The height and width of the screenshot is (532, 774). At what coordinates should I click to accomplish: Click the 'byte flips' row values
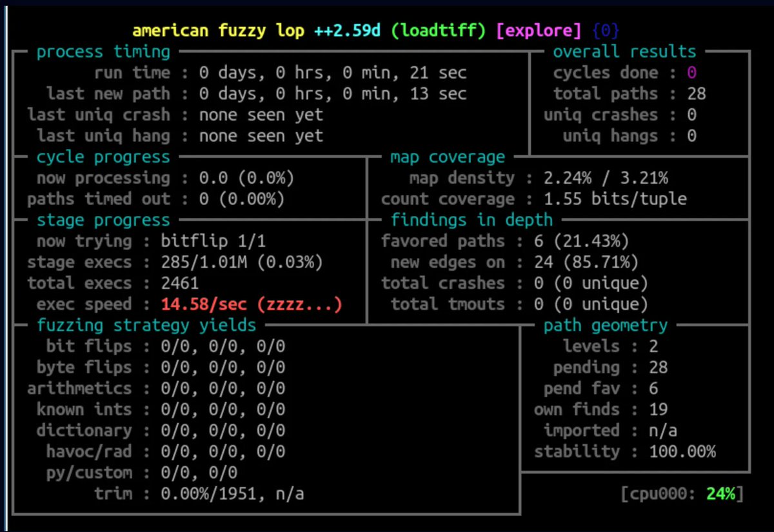(x=223, y=368)
